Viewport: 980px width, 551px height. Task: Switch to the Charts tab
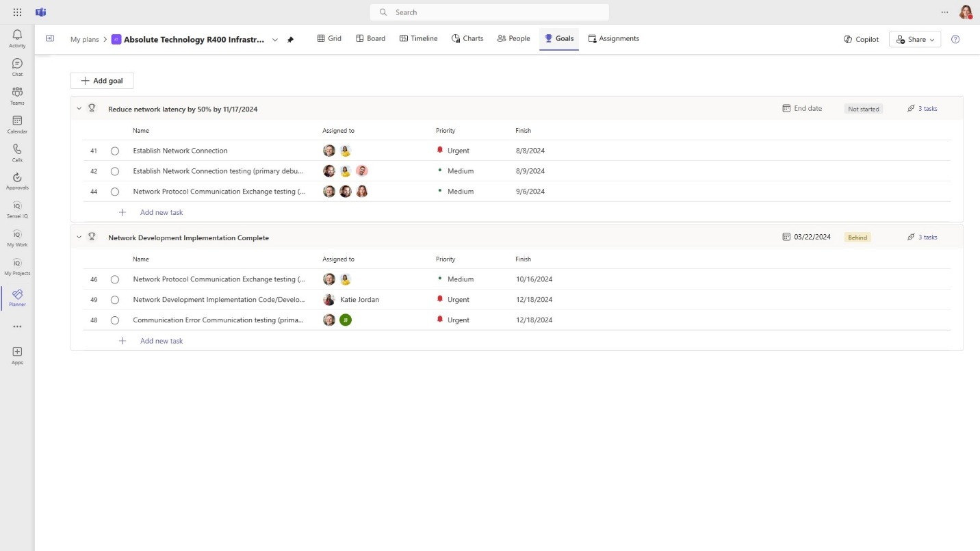[467, 38]
